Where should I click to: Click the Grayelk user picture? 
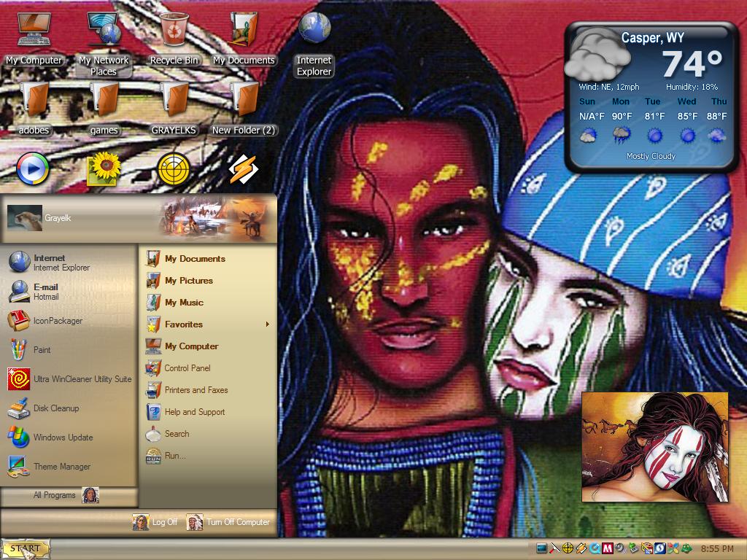click(25, 218)
